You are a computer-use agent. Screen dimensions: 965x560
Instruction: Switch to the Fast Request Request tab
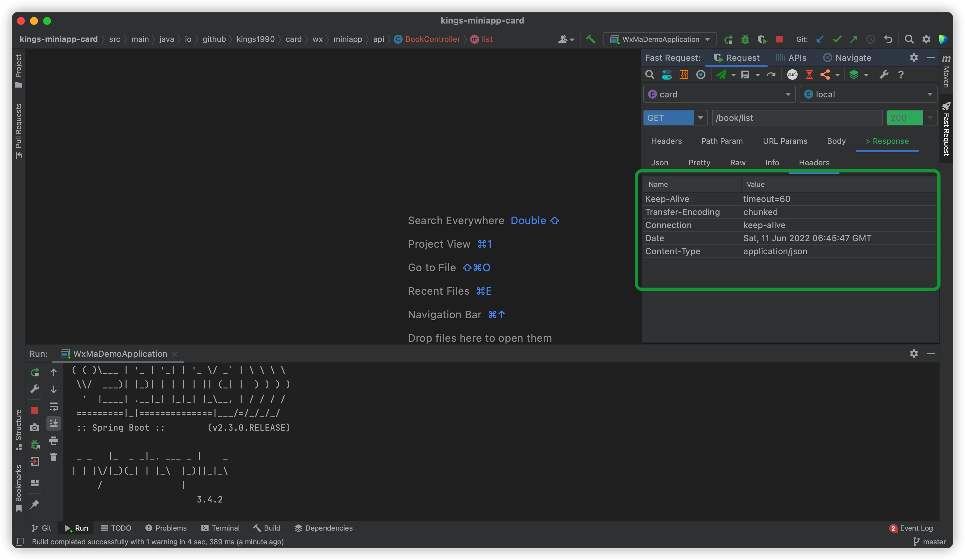tap(736, 58)
